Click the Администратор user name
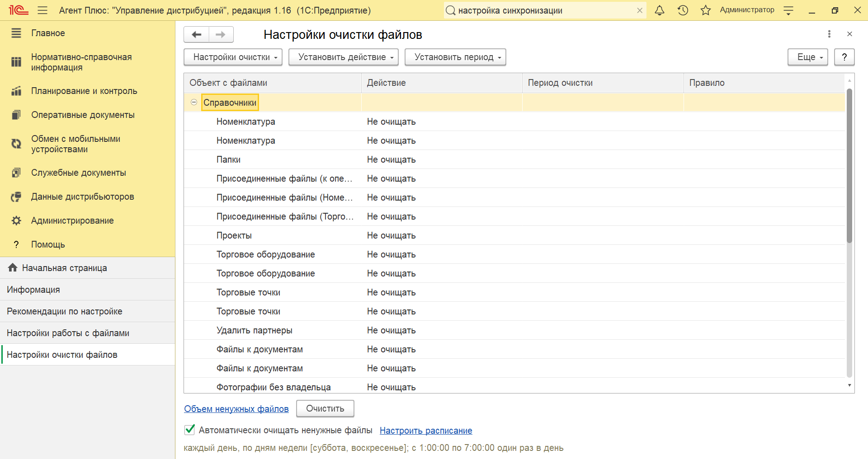The width and height of the screenshot is (868, 459). pyautogui.click(x=747, y=10)
